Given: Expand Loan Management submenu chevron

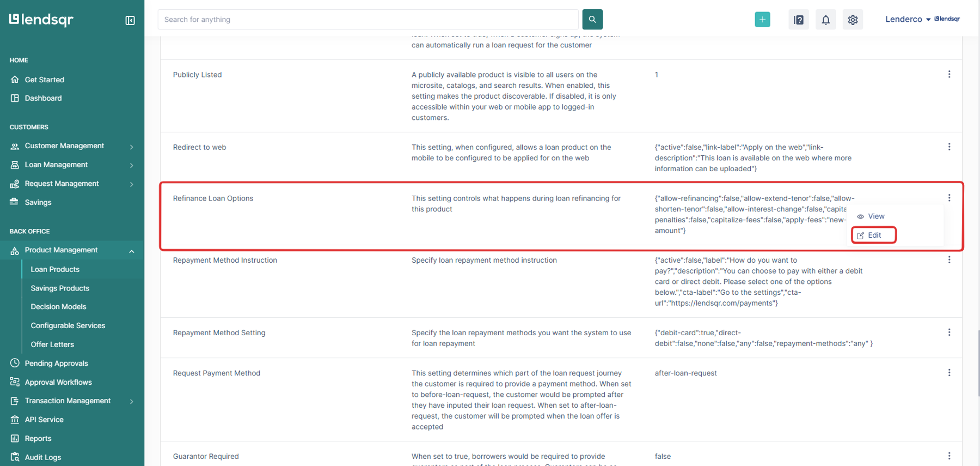Looking at the screenshot, I should coord(131,165).
